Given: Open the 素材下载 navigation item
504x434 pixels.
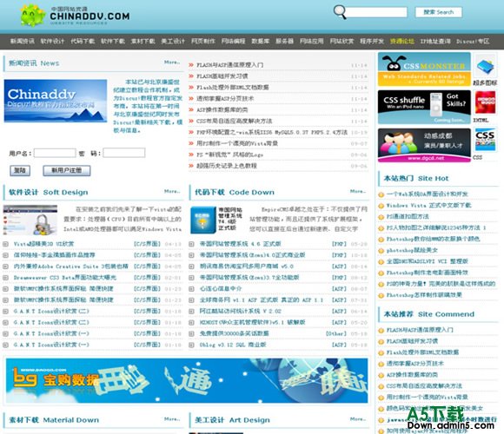Looking at the screenshot, I should (x=143, y=41).
